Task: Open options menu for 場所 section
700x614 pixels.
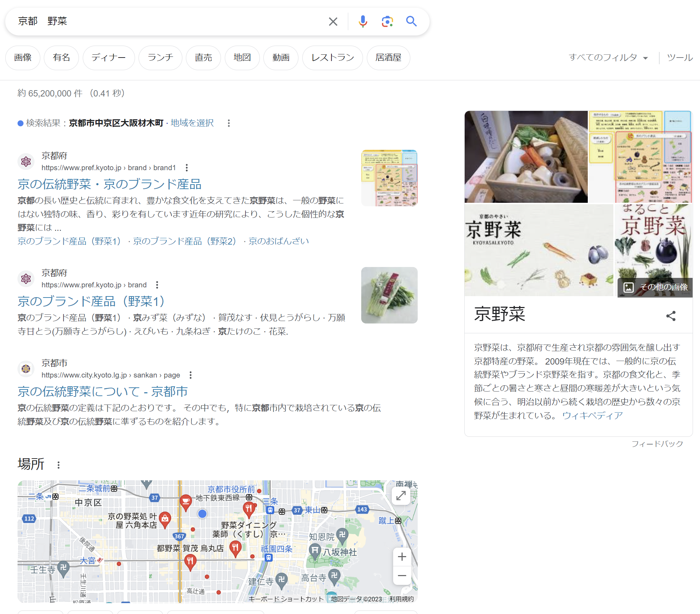Action: coord(59,465)
